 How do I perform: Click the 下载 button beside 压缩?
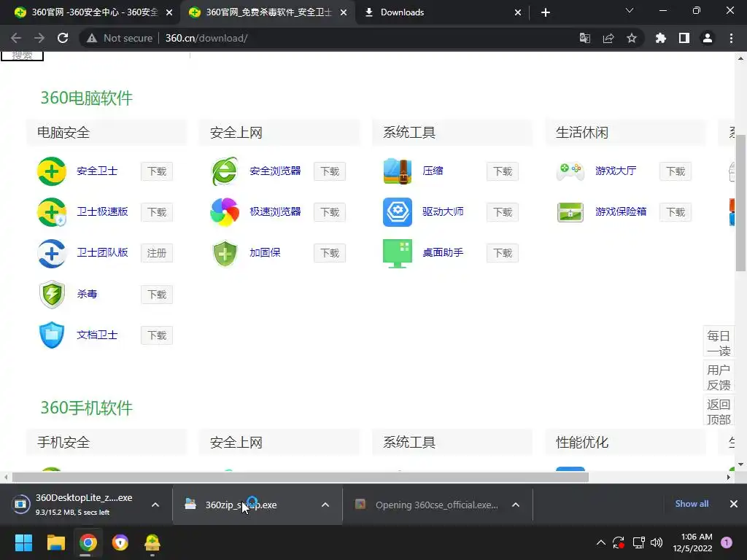tap(503, 171)
